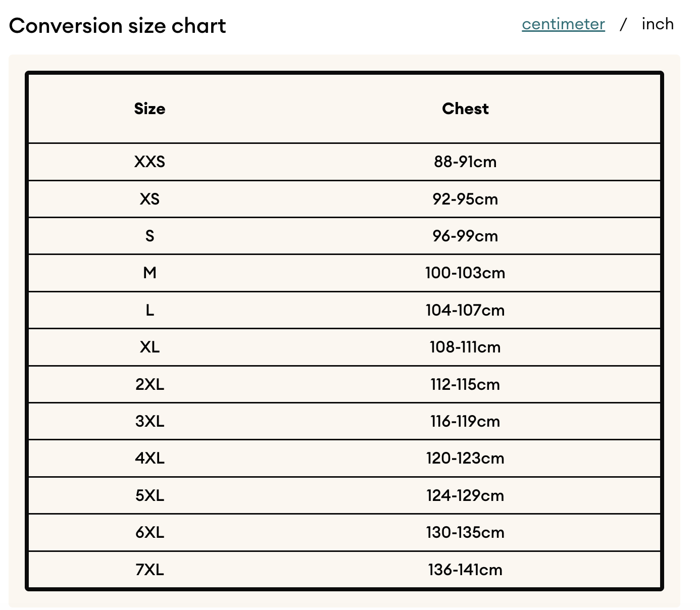
Task: Click the 130-135cm chest measurement
Action: (x=465, y=532)
